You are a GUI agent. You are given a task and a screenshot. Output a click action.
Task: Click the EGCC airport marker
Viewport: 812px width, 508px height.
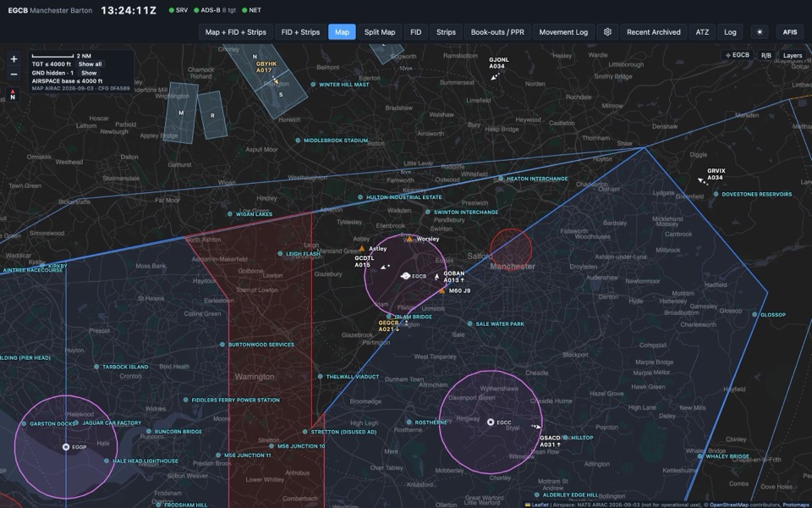pyautogui.click(x=491, y=422)
